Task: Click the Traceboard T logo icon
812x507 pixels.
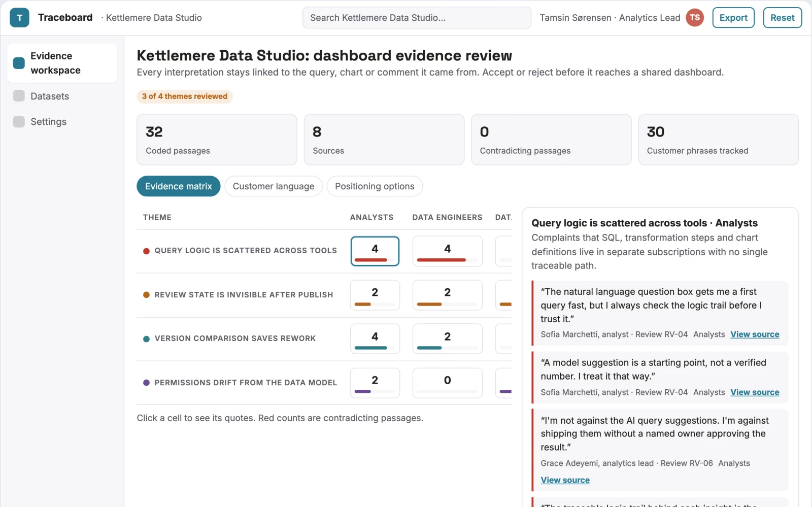Action: 19,18
